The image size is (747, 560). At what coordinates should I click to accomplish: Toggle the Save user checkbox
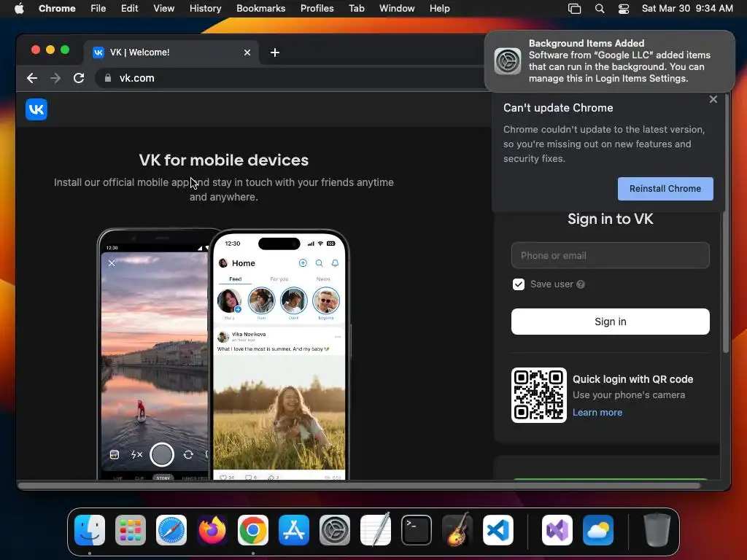click(x=519, y=284)
